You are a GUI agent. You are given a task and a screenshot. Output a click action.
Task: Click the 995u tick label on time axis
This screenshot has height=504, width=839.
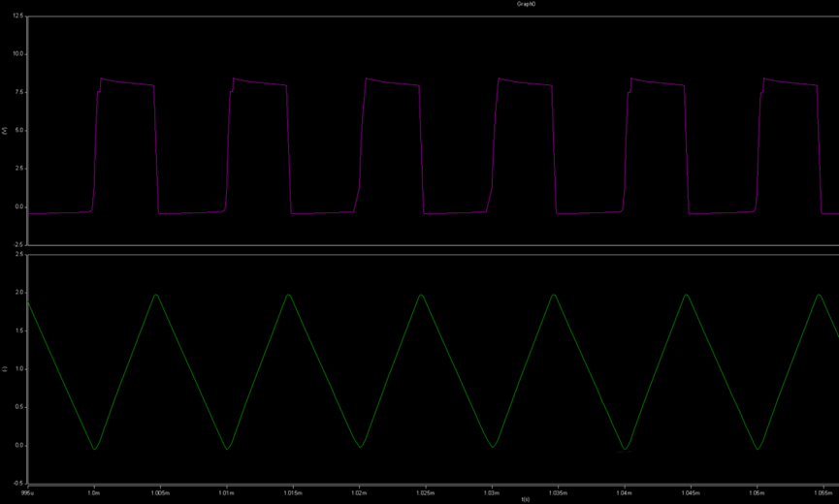pyautogui.click(x=27, y=491)
